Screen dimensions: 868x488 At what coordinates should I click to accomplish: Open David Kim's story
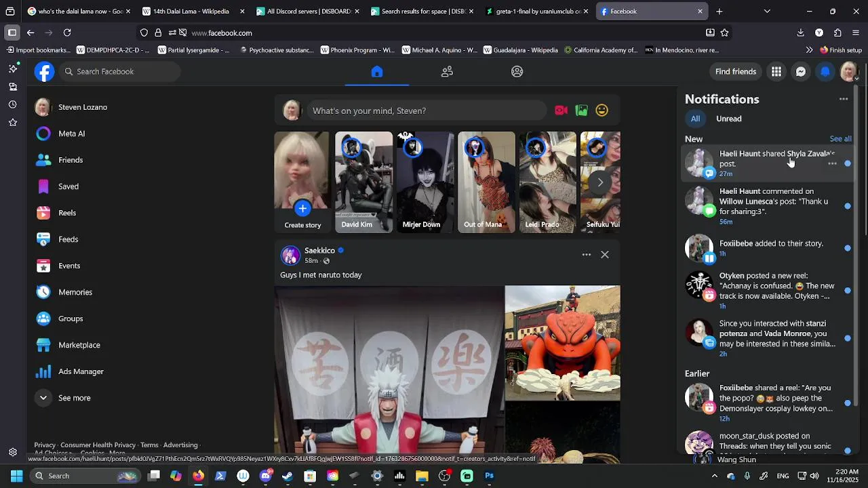[x=363, y=182]
